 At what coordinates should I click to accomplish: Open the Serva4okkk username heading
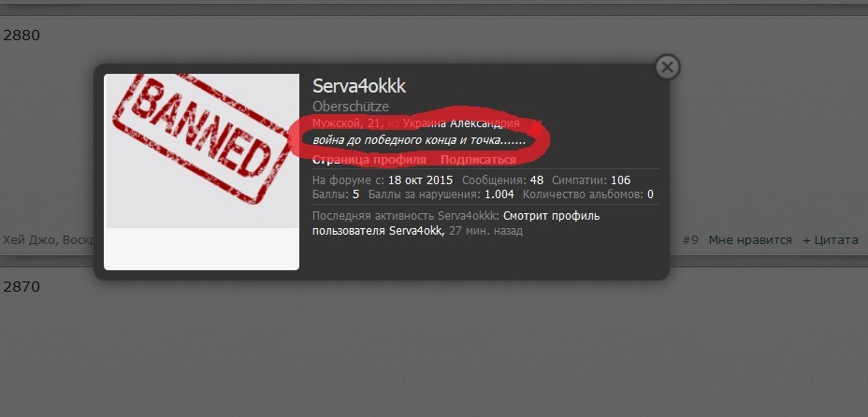(x=359, y=86)
